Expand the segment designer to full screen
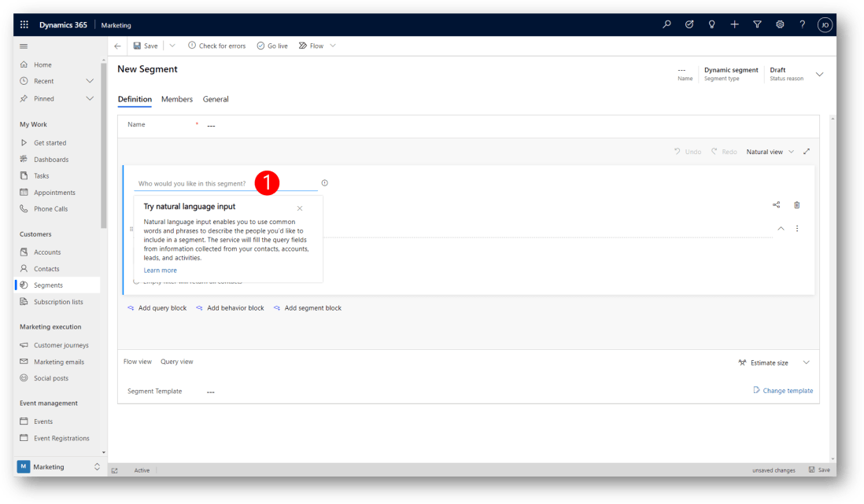The height and width of the screenshot is (504, 864). (807, 152)
